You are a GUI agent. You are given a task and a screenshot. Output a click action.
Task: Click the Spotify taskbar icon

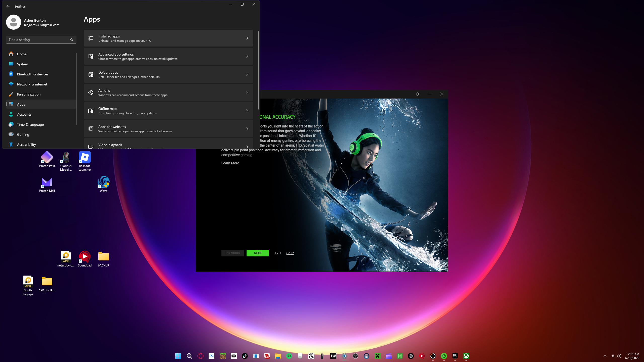[x=289, y=356]
